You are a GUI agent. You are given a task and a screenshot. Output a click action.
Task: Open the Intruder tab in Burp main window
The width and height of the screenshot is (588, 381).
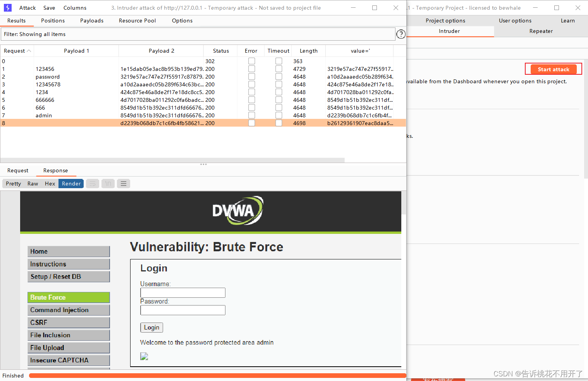pos(449,31)
